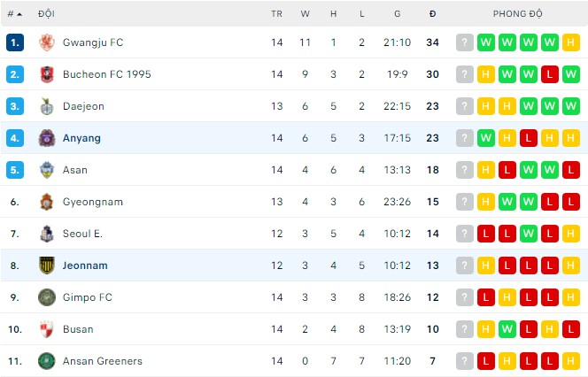Click the Gwangju FC team logo
The image size is (588, 377).
(x=47, y=42)
